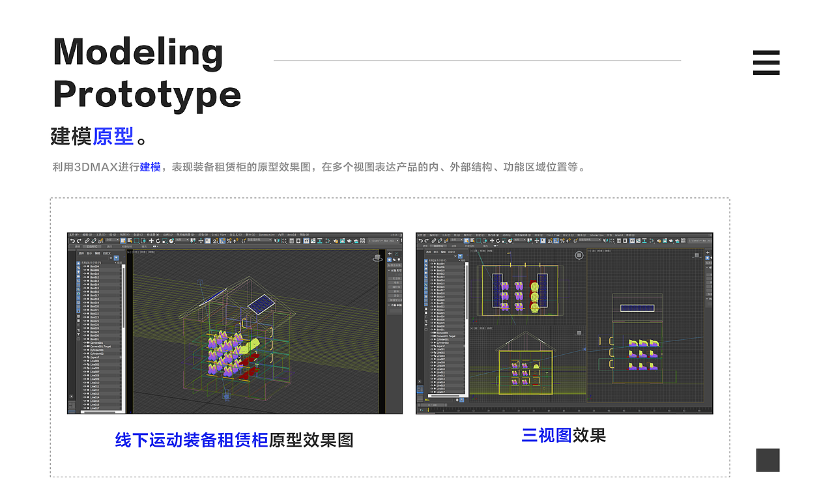Open Civil View menu in perspective screenshot
Viewport: 834px width, 504px height.
[x=218, y=235]
